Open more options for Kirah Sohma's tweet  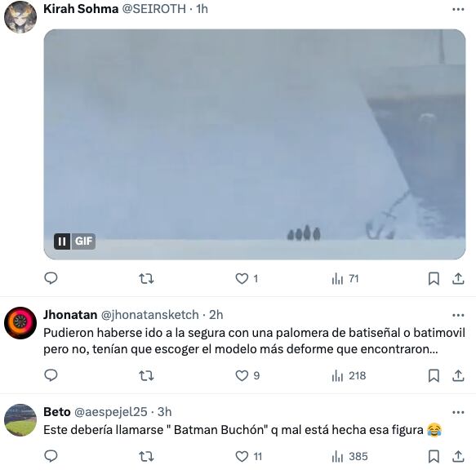coord(458,10)
